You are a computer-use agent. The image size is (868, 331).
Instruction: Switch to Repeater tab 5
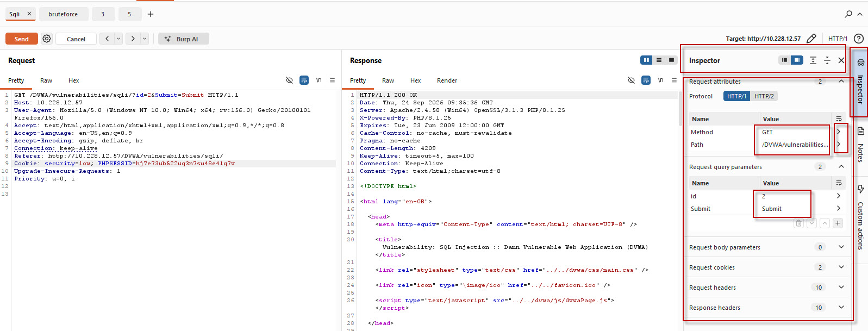point(129,14)
